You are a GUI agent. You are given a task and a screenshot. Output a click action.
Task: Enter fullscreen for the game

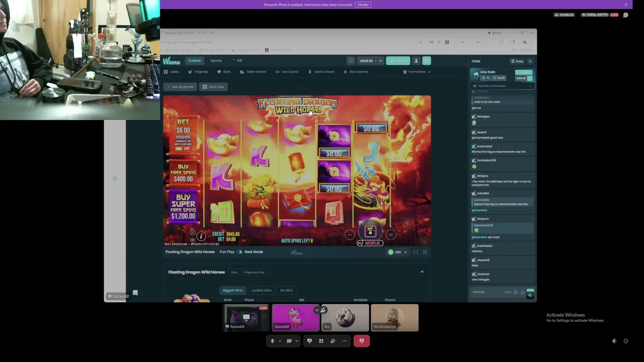point(425,252)
